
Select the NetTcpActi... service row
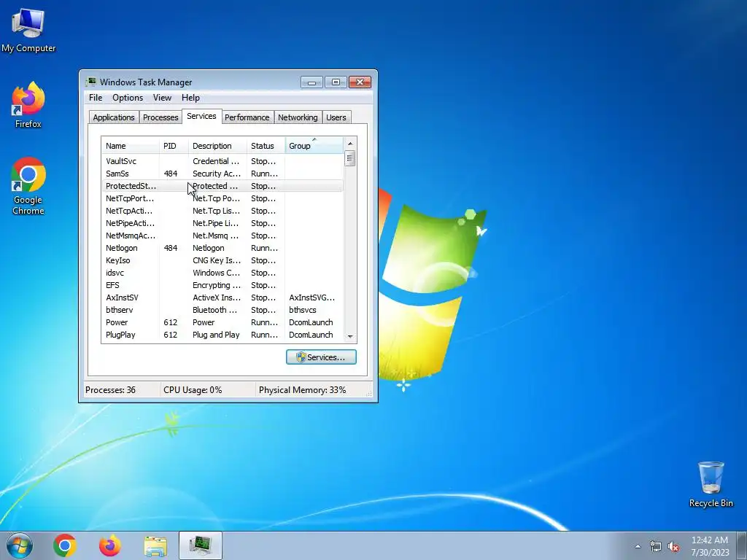(222, 211)
